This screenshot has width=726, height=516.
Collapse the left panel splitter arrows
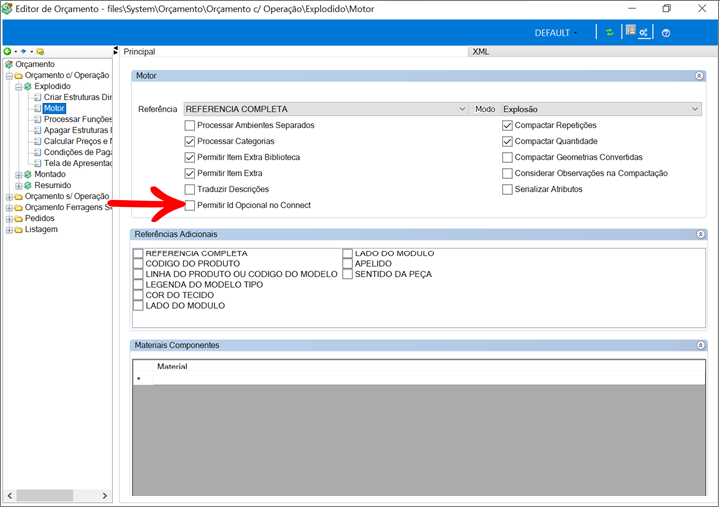click(x=116, y=50)
